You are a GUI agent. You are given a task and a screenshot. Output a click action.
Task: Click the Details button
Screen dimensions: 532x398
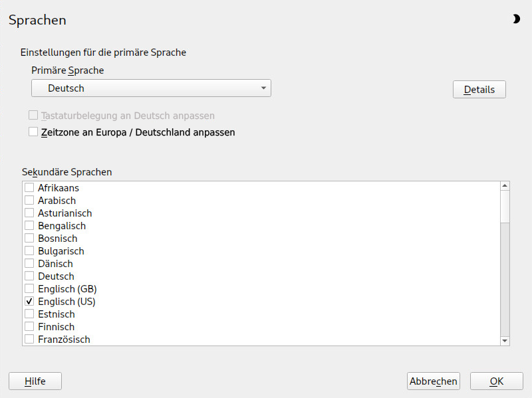pos(479,90)
